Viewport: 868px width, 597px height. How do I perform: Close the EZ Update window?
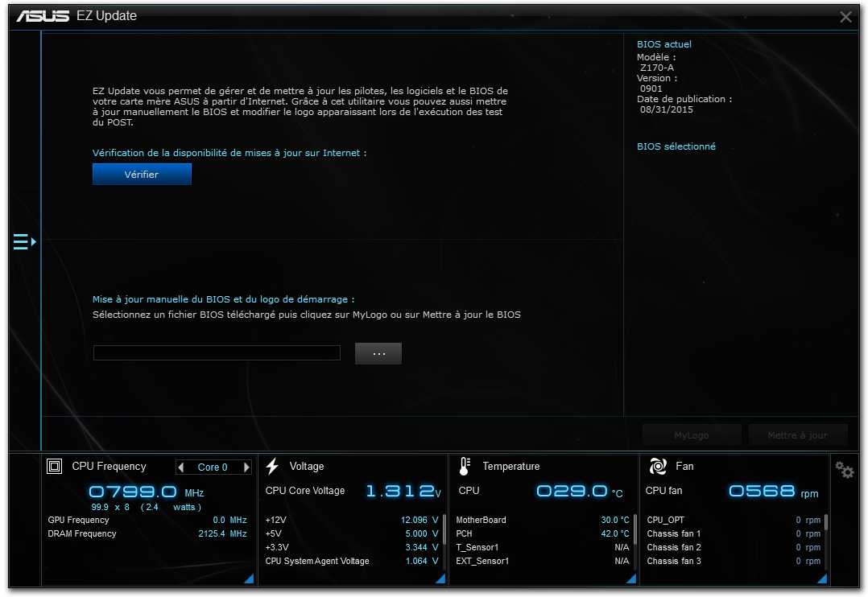click(845, 17)
